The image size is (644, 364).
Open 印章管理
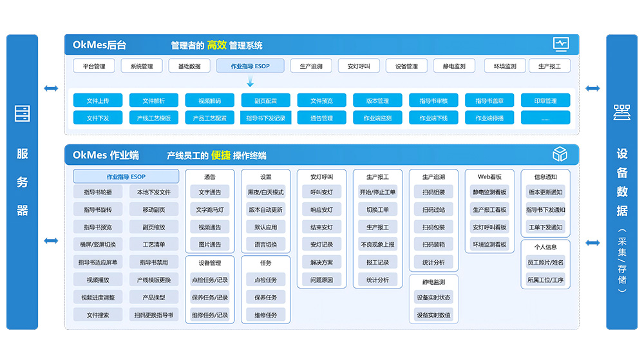(x=545, y=101)
